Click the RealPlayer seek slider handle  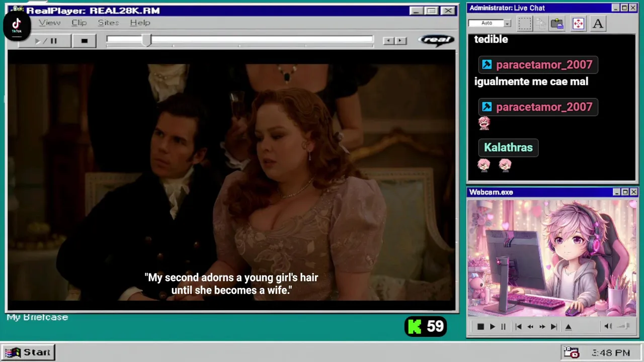[x=146, y=41]
